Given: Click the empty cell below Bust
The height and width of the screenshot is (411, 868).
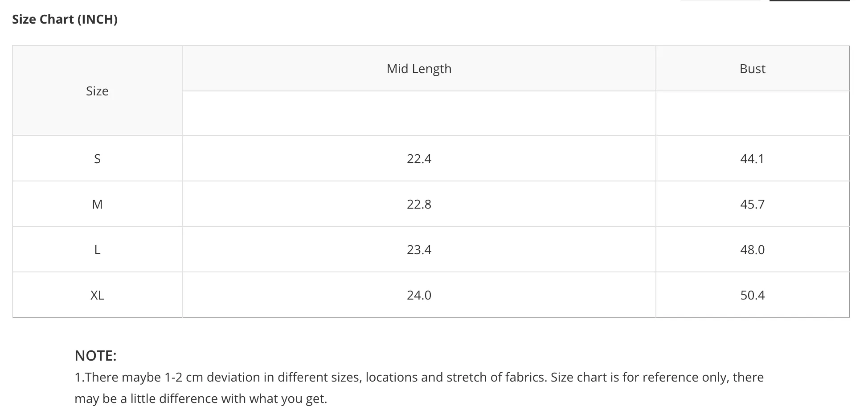Looking at the screenshot, I should click(x=753, y=113).
